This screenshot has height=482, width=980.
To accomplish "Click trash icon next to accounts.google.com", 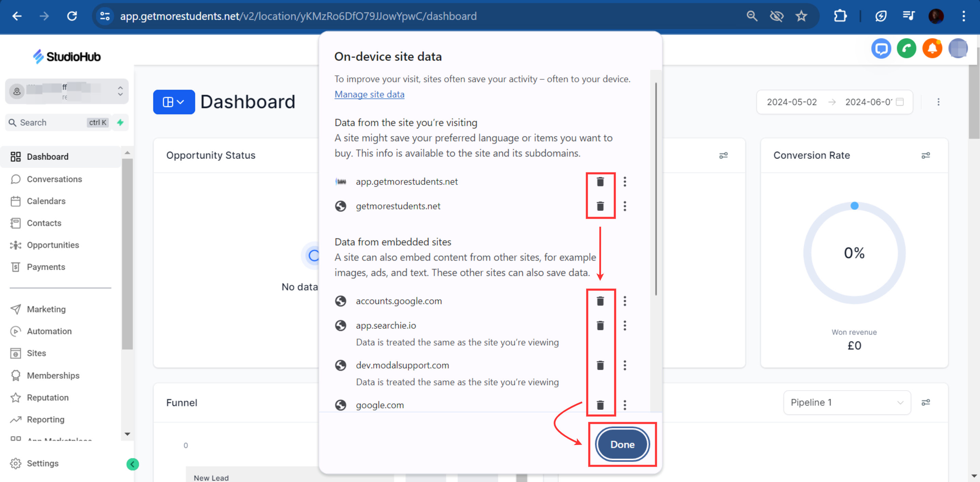I will pos(600,301).
